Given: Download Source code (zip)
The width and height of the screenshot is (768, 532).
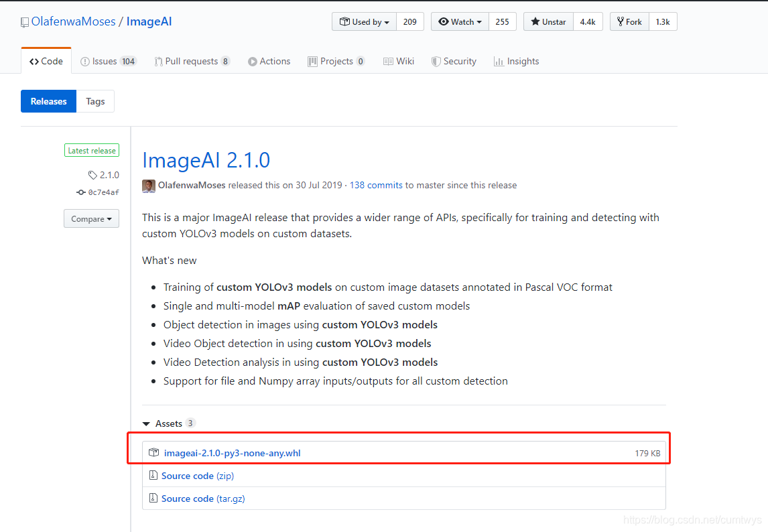Looking at the screenshot, I should click(x=198, y=476).
